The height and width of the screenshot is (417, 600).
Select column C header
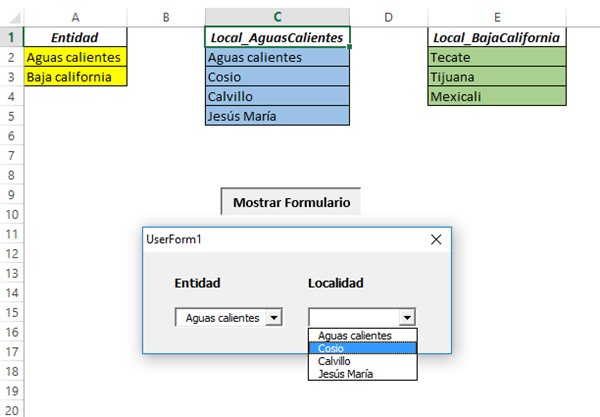(x=277, y=17)
